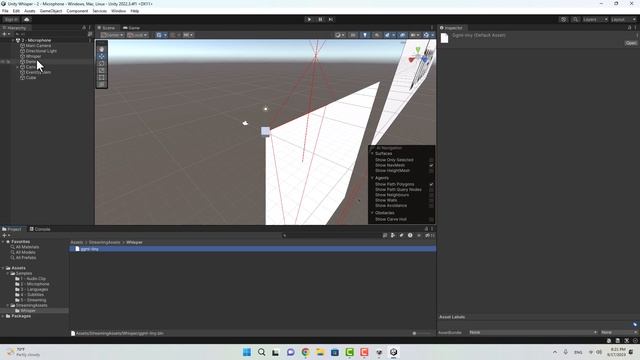Open Windows Start button on taskbar
640x360 pixels.
(x=247, y=352)
